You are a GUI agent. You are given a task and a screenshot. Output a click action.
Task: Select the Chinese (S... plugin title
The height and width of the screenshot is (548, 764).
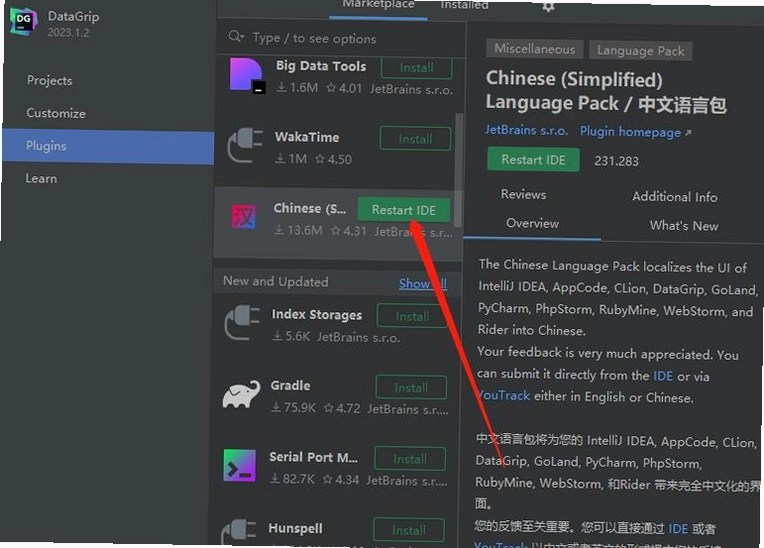pos(309,208)
